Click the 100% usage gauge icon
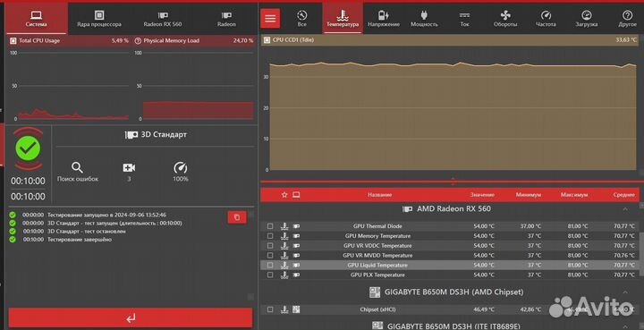 tap(181, 167)
